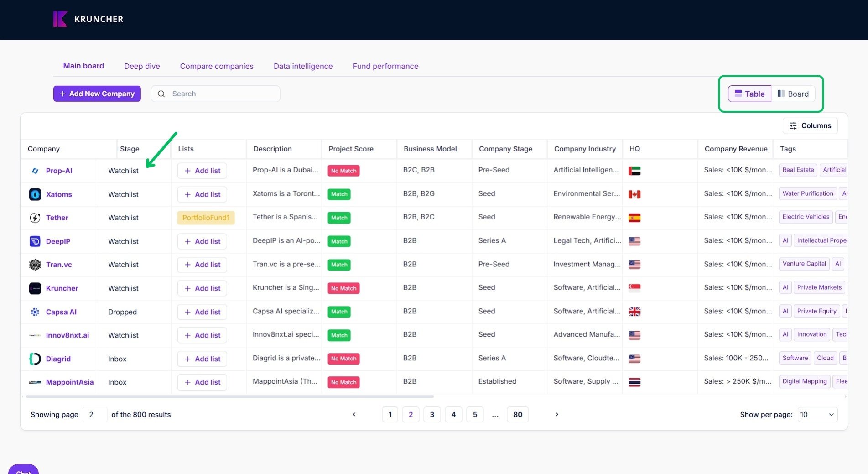This screenshot has height=474, width=868.
Task: Click the US flag in Tran.vc row
Action: 634,265
